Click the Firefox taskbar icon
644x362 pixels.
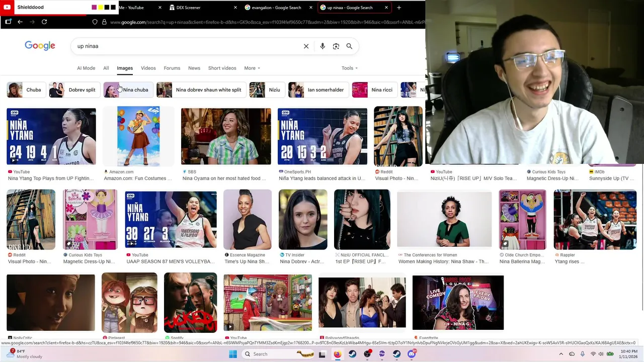pos(338,354)
